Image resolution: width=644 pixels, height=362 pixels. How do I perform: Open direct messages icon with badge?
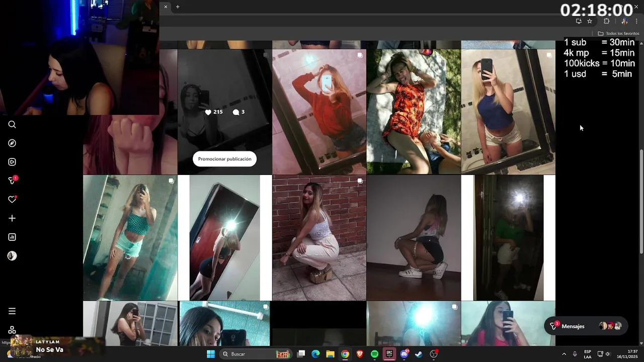coord(13,180)
